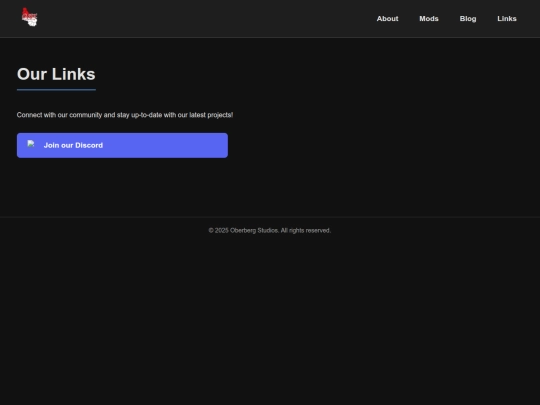
Task: Open the About page
Action: (x=387, y=19)
